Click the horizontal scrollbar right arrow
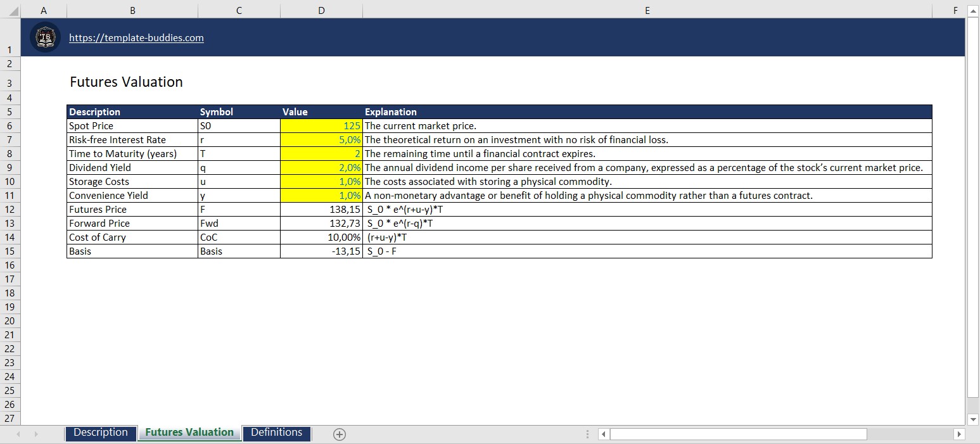The image size is (980, 444). click(959, 434)
